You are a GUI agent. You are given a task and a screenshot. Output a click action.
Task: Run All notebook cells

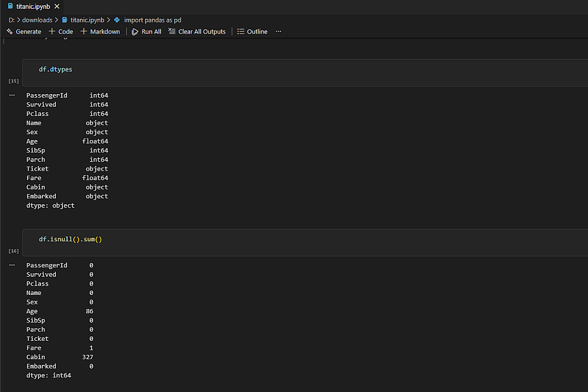tap(146, 32)
